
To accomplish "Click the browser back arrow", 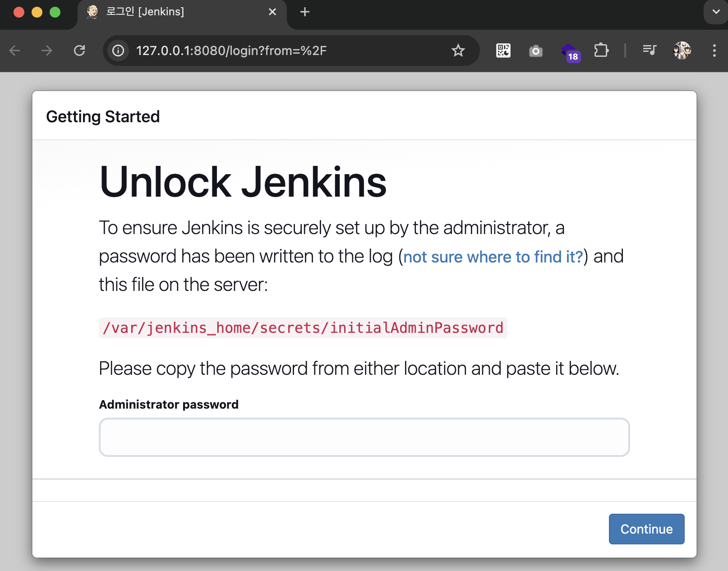I will coord(15,51).
